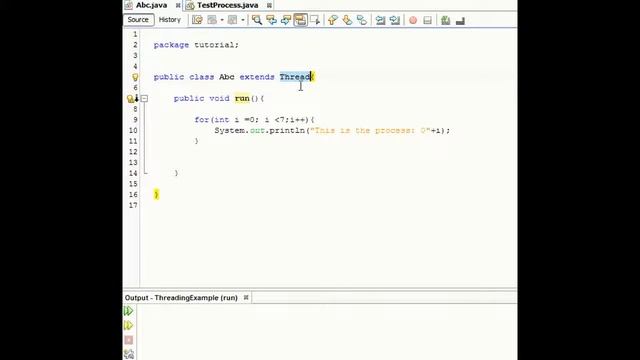The image size is (640, 360).
Task: Click the 'extends' keyword
Action: coord(257,77)
